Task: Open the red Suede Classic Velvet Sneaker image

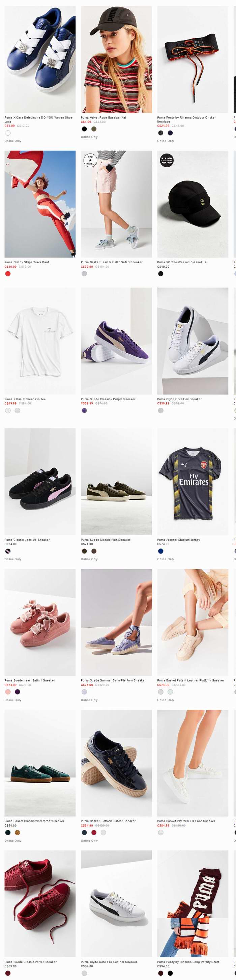Action: [40, 903]
